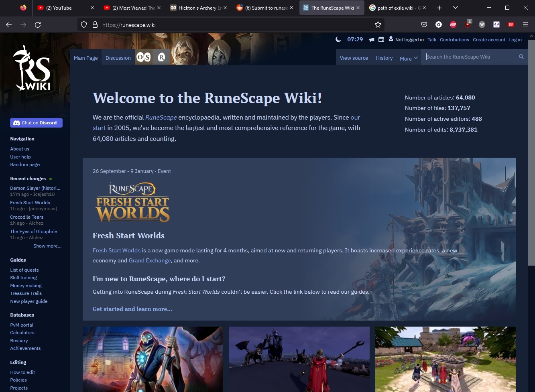535x392 pixels.
Task: Save to Pocket icon
Action: pos(424,24)
